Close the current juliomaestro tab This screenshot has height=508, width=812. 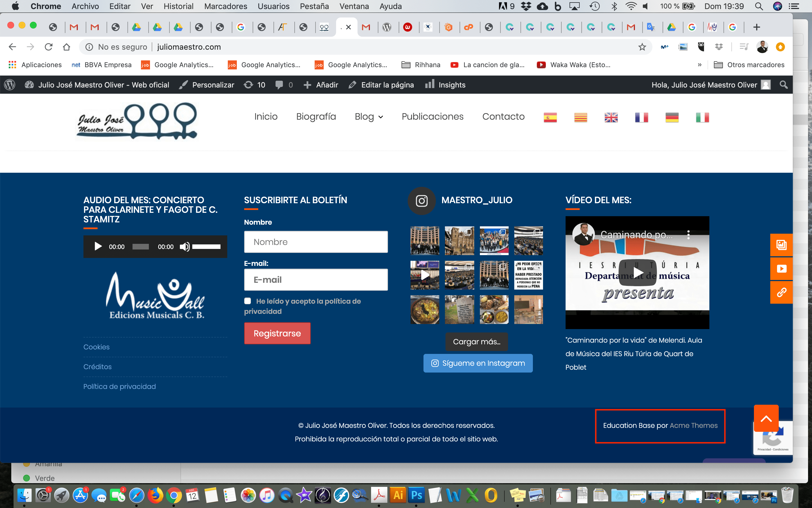(x=348, y=27)
